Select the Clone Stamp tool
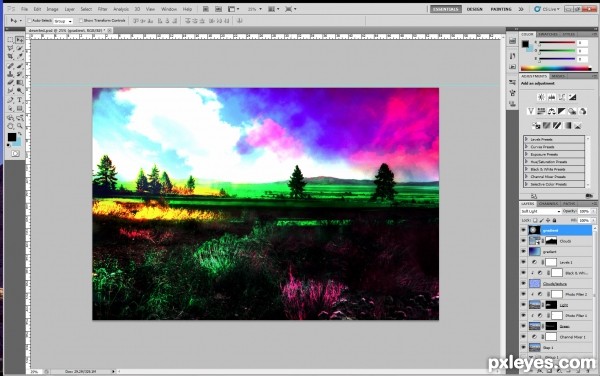The width and height of the screenshot is (600, 376). point(10,74)
